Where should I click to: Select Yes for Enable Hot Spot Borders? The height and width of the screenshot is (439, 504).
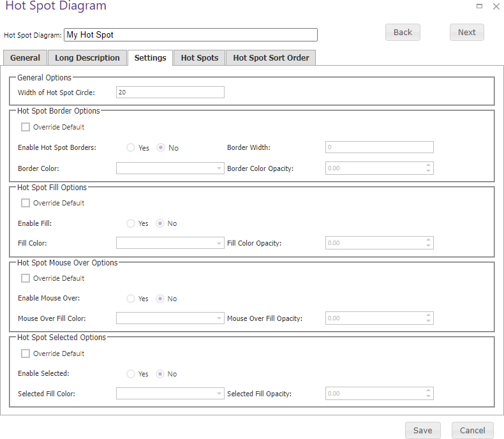point(131,147)
